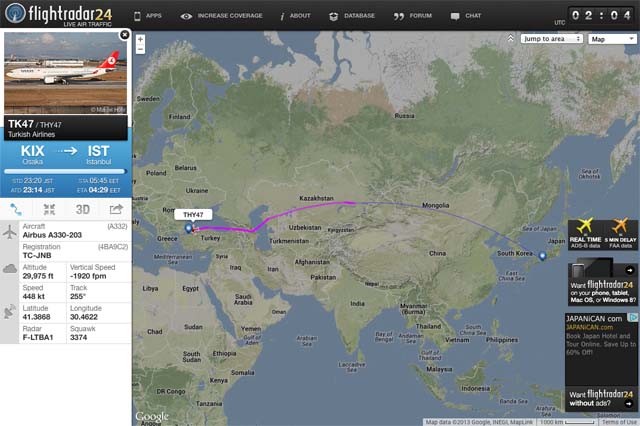Click the eye icon beside Increase Coverage

[186, 16]
